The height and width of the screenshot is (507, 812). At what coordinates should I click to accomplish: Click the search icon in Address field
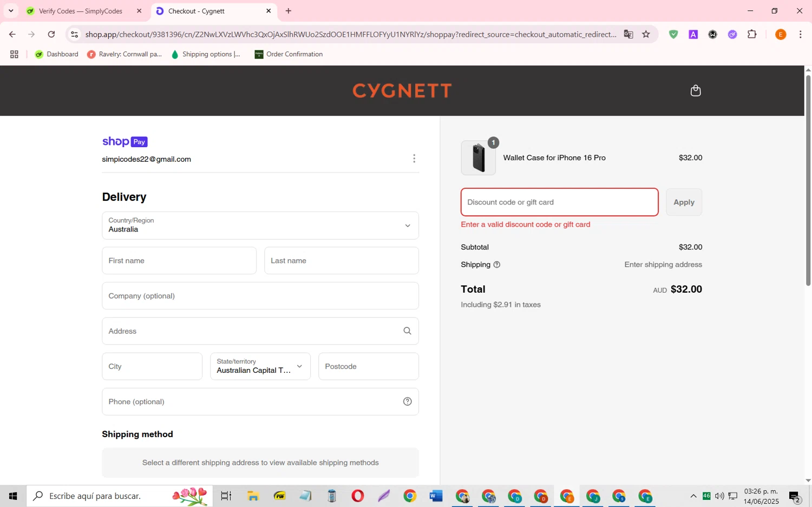click(407, 331)
